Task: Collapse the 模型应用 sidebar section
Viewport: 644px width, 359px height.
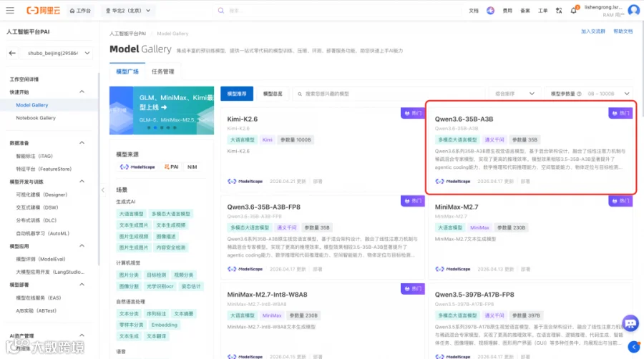Action: point(82,246)
